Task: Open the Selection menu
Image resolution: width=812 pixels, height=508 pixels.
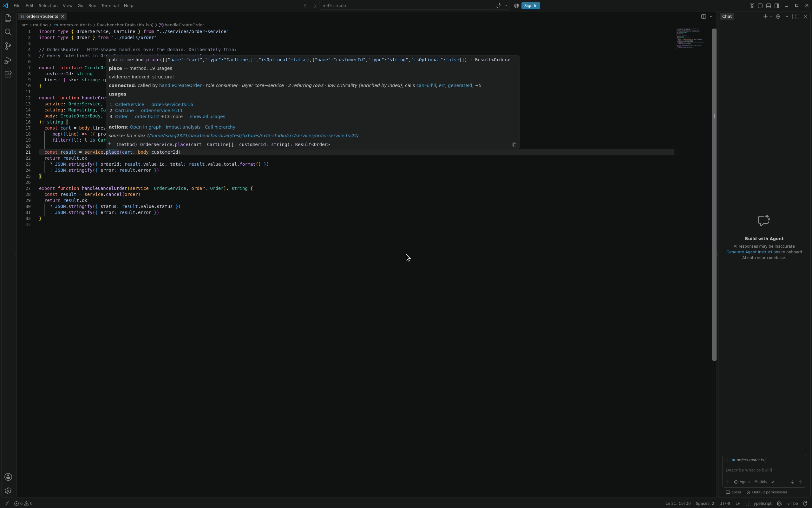Action: coord(48,6)
